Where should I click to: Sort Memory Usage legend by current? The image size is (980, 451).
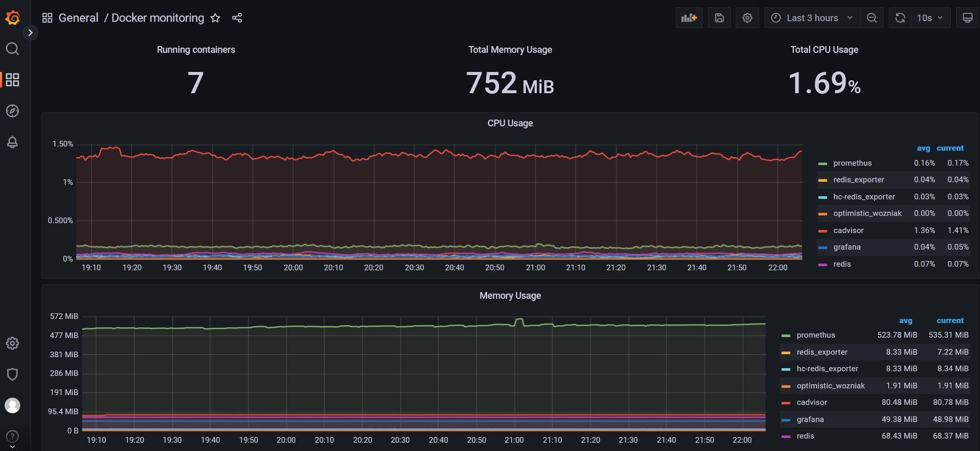pyautogui.click(x=950, y=321)
